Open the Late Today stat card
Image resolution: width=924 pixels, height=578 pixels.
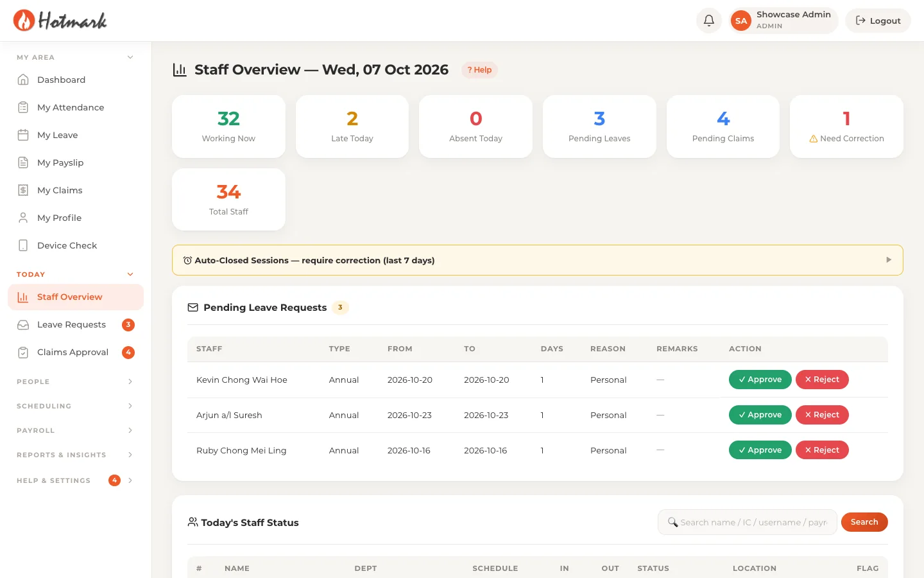352,127
